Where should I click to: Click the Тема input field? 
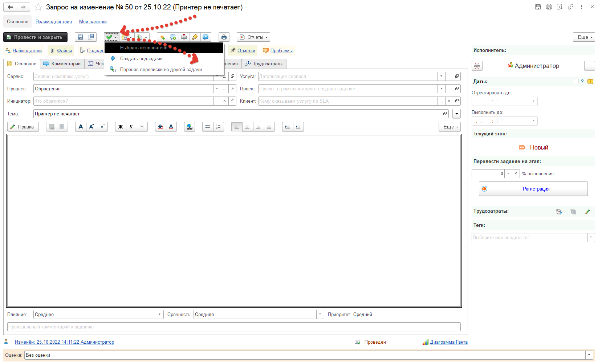[x=237, y=114]
